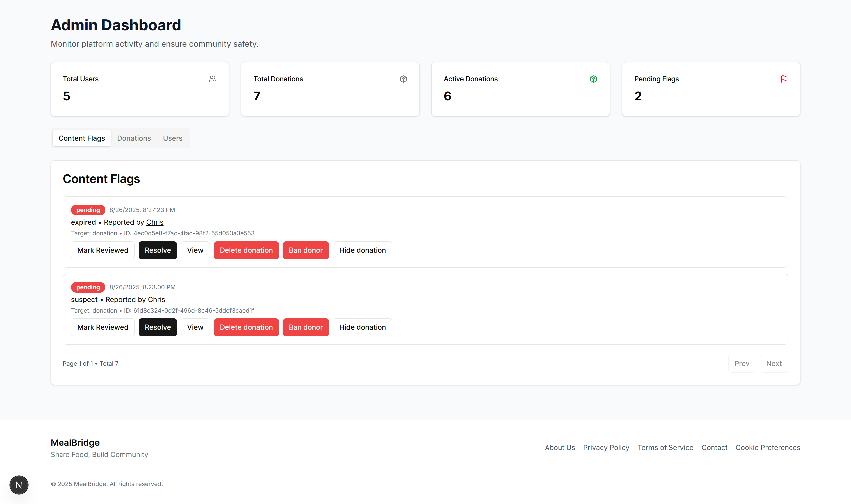Click the red Pending Flags flag icon

(x=784, y=79)
